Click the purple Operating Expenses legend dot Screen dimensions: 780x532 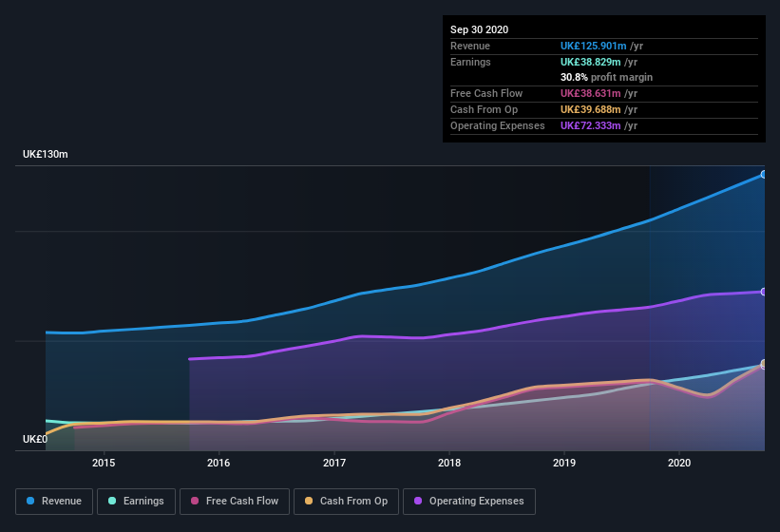[x=418, y=501]
